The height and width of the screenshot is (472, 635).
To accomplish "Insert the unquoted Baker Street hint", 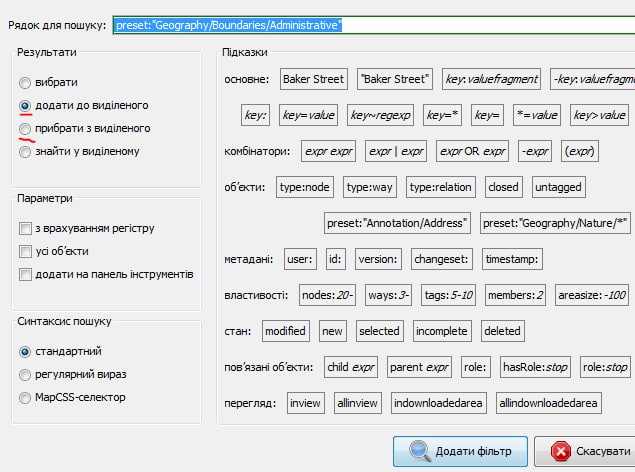I will pos(313,79).
